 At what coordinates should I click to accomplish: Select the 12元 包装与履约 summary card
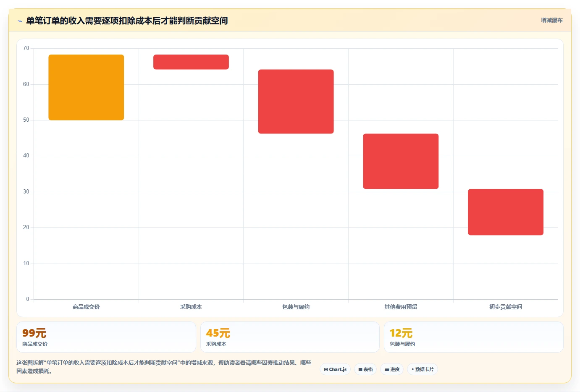[474, 337]
